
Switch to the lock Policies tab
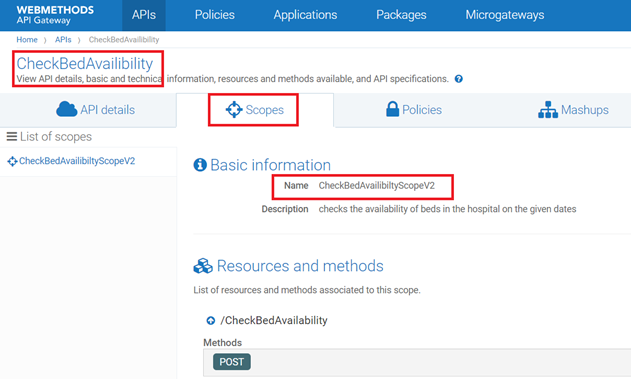(x=414, y=109)
